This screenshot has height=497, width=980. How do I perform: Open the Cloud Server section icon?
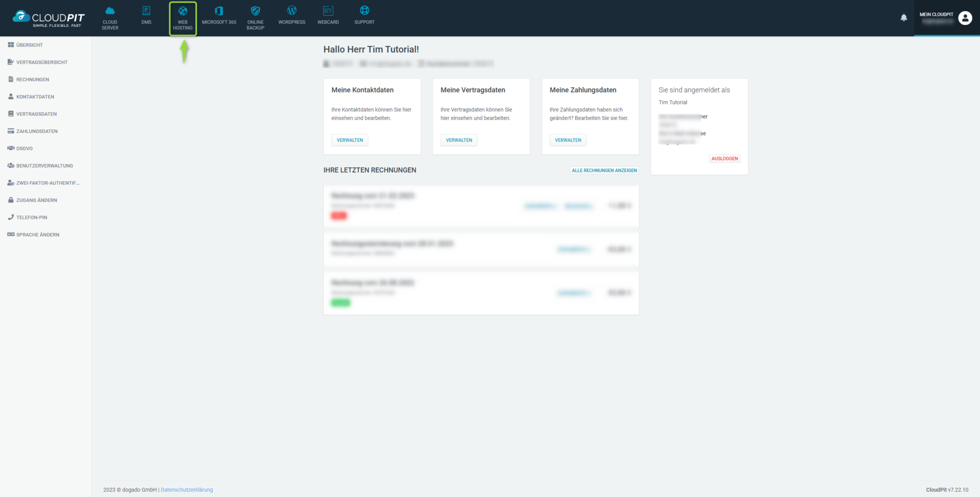coord(110,11)
